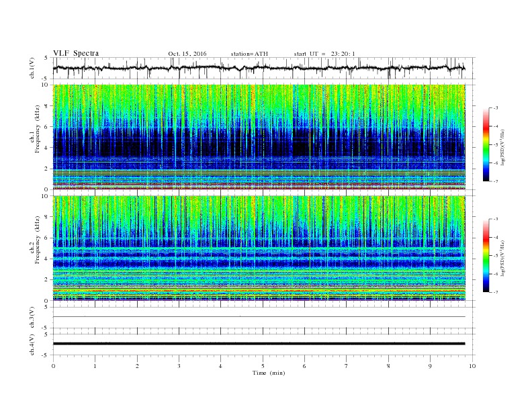Click the '-7' value on lower colorbar
This screenshot has width=532, height=411.
coord(496,292)
